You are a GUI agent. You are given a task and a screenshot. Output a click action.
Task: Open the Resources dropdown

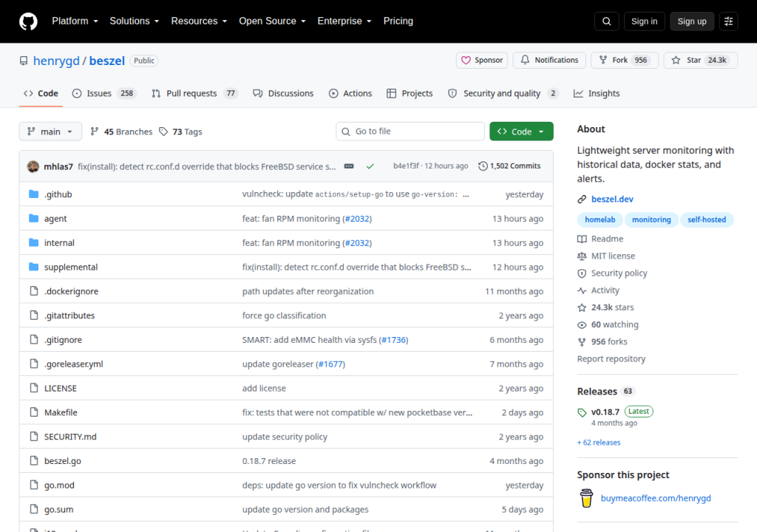pyautogui.click(x=199, y=21)
